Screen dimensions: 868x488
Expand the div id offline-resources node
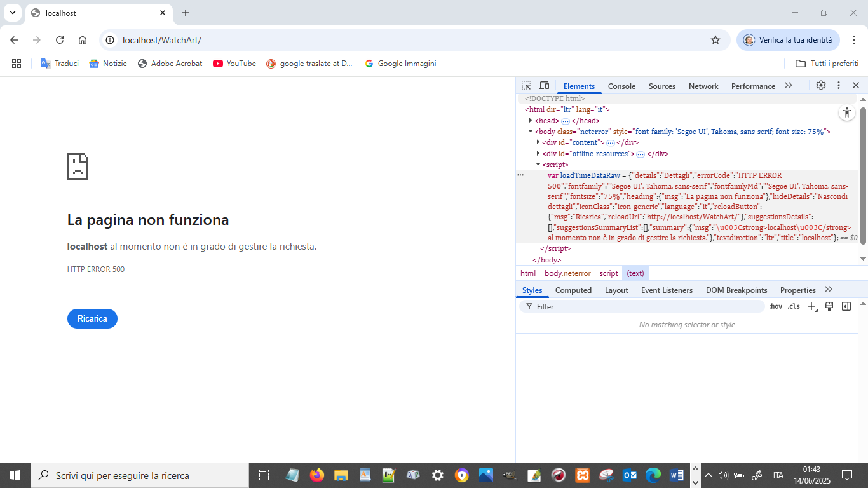(538, 154)
